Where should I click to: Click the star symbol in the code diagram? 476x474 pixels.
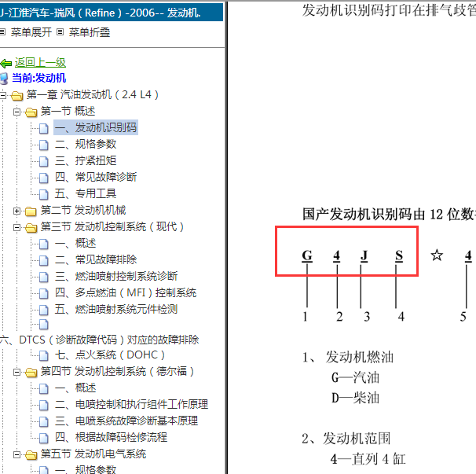coord(437,255)
